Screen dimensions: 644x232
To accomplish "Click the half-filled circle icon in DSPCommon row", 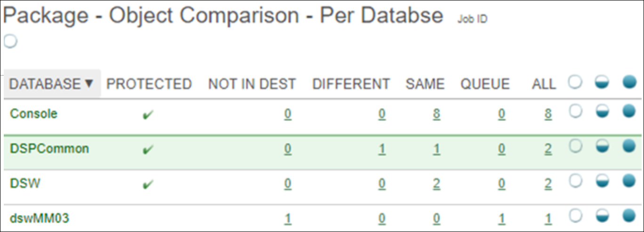I will (602, 146).
